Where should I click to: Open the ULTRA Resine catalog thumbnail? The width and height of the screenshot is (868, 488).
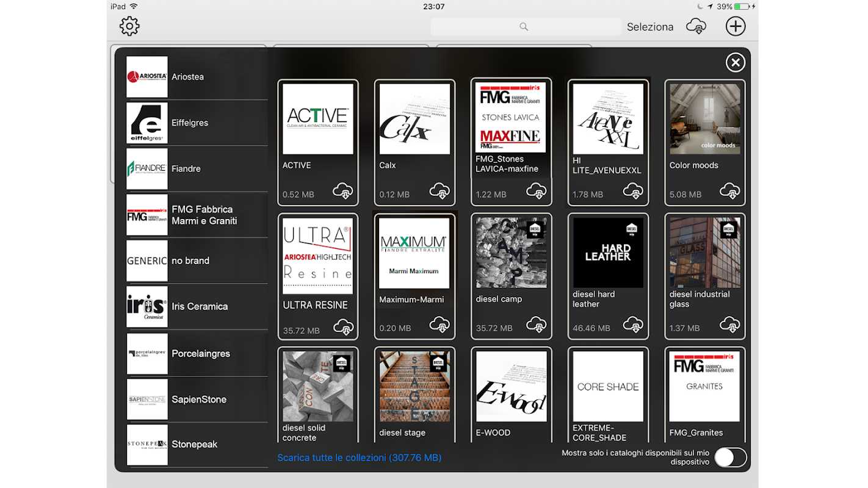[x=318, y=256]
